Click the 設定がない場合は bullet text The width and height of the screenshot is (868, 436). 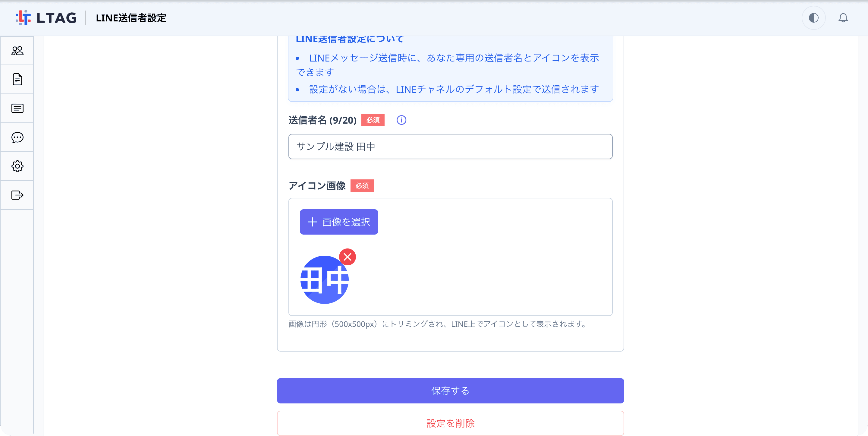pos(454,89)
